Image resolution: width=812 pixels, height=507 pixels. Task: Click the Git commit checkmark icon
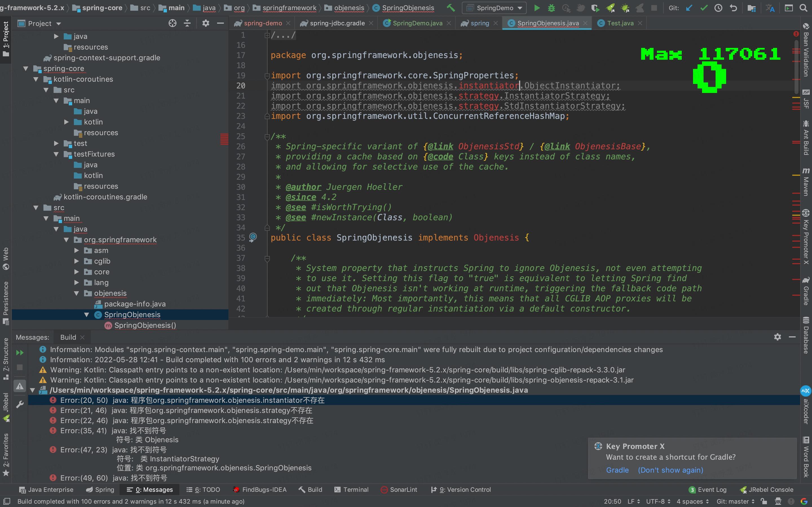(x=704, y=8)
